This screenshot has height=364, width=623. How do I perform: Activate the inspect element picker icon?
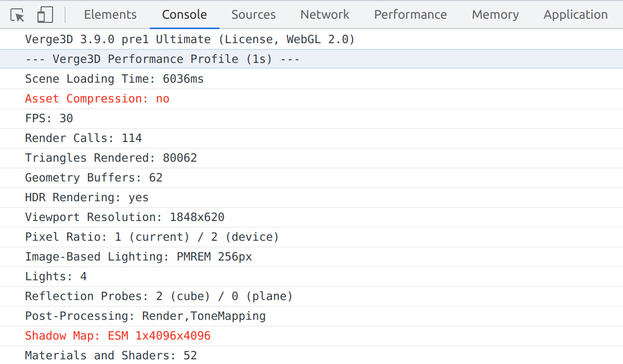point(18,15)
